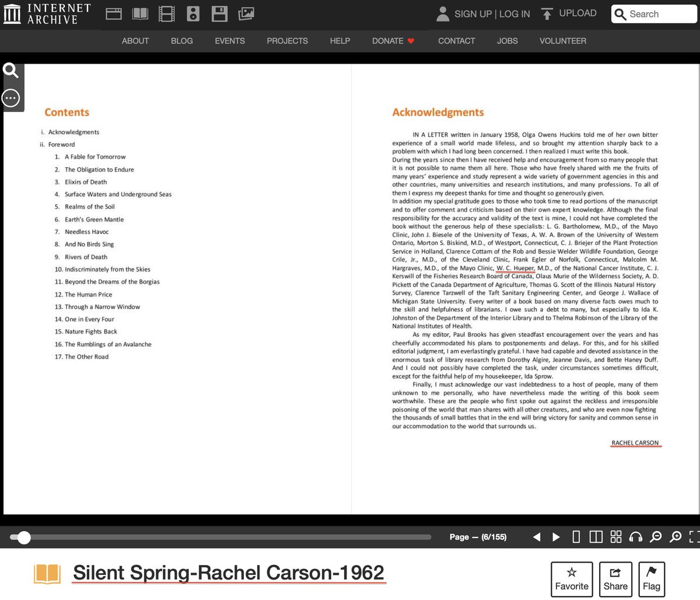This screenshot has height=600, width=700.
Task: Flip to the next page arrow
Action: (x=556, y=537)
